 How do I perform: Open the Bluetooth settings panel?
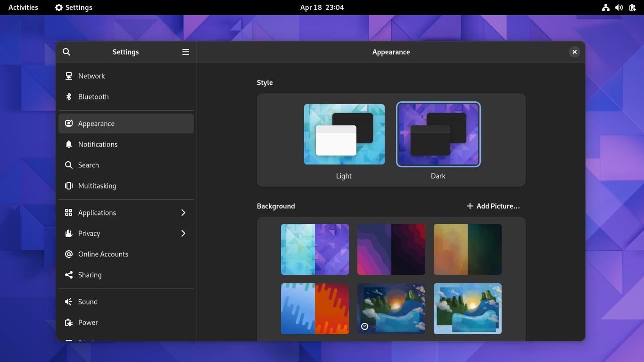pos(126,97)
